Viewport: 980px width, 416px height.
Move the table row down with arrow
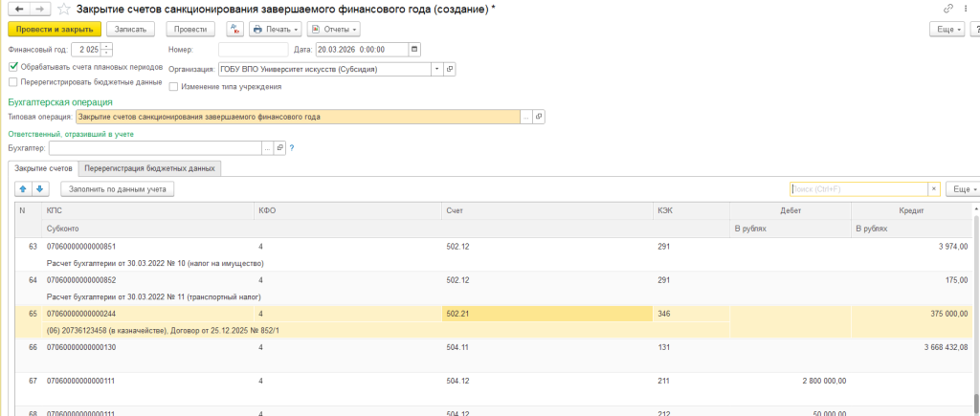41,189
